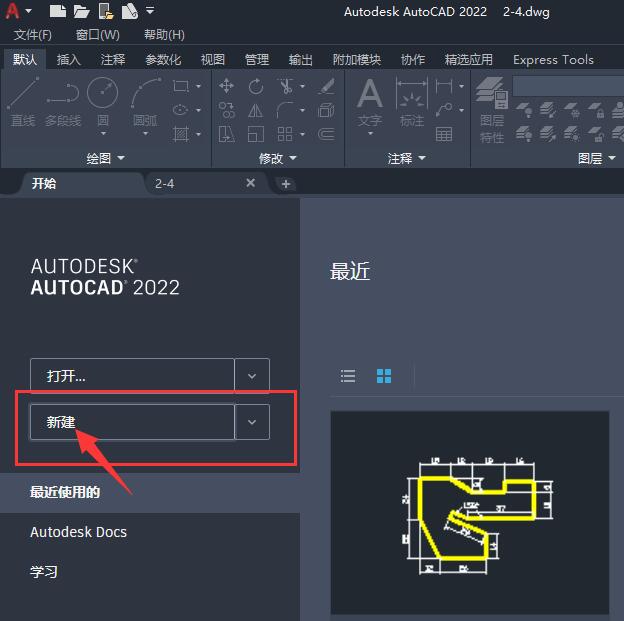
Task: Open the recent drawing thumbnail
Action: [470, 513]
